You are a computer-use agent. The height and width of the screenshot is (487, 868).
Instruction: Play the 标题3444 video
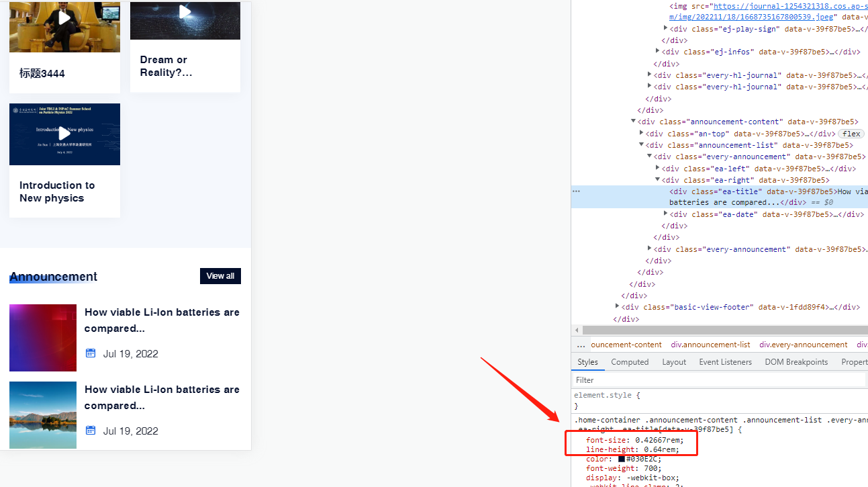[x=64, y=18]
